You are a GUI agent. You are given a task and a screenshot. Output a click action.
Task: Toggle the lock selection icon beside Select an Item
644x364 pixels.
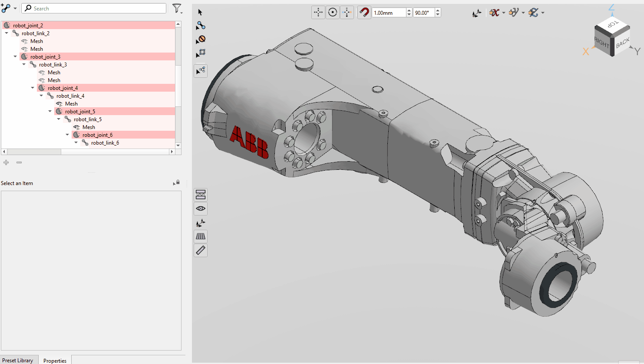(176, 183)
